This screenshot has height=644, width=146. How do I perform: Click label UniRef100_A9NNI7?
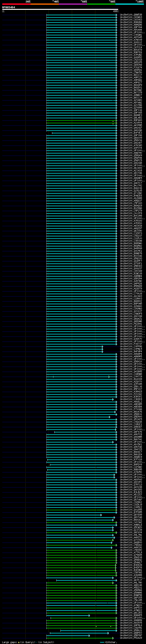tap(131, 95)
